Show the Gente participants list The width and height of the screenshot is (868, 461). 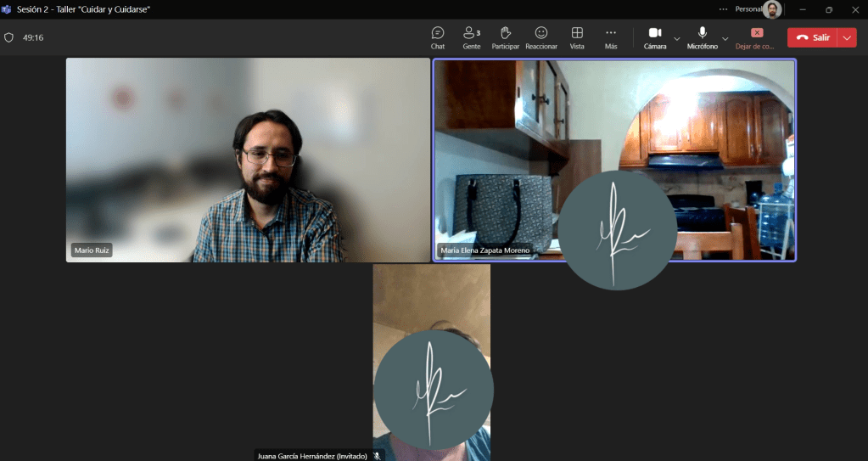(472, 37)
